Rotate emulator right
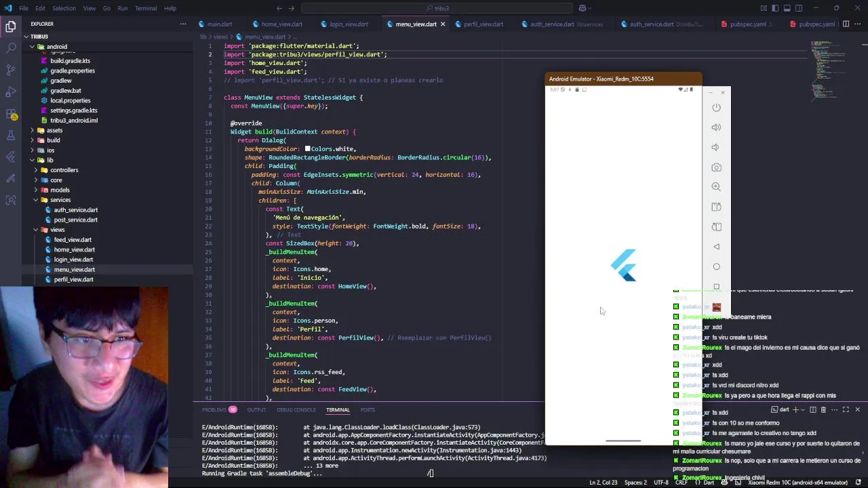 click(716, 227)
